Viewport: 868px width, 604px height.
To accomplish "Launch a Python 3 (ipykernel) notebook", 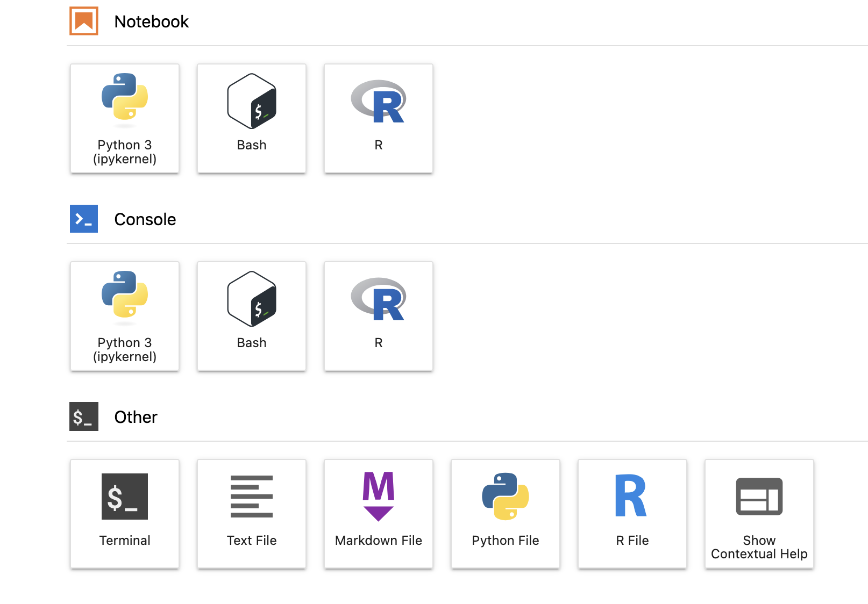I will coord(125,118).
